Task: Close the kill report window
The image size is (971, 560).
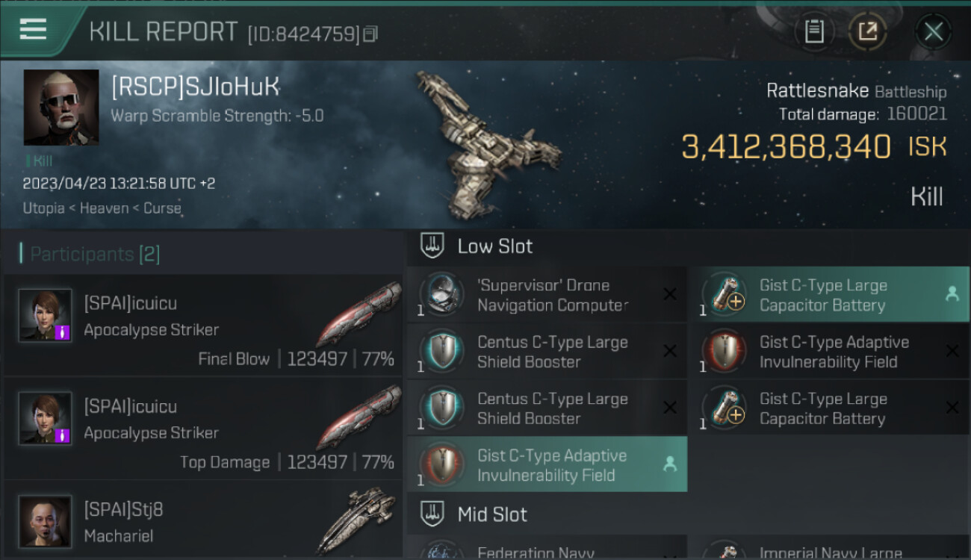Action: (933, 32)
